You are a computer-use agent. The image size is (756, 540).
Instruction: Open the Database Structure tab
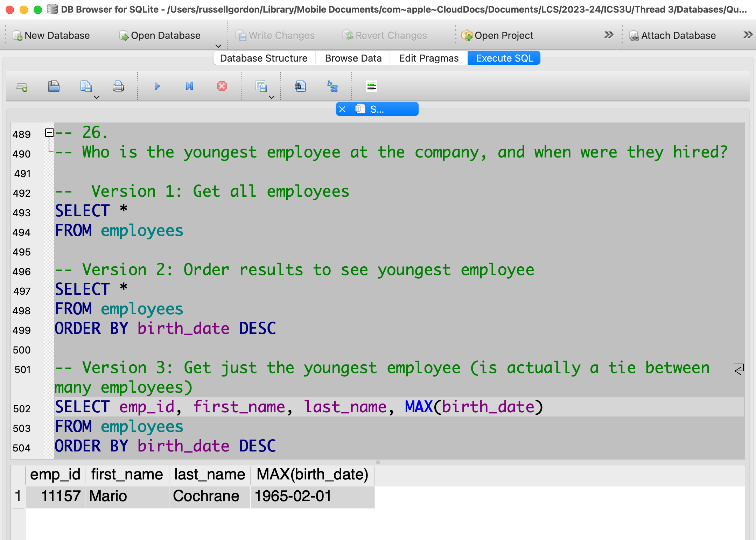[264, 58]
